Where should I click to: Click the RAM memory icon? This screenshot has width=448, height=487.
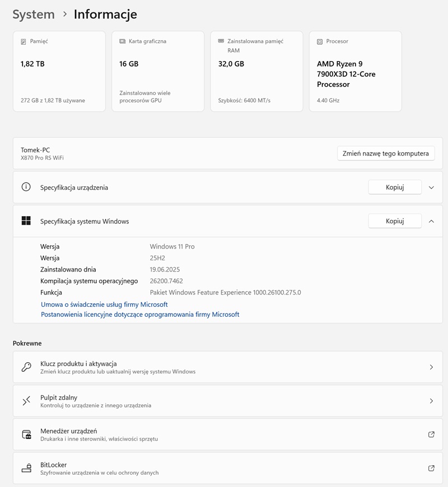click(x=221, y=41)
